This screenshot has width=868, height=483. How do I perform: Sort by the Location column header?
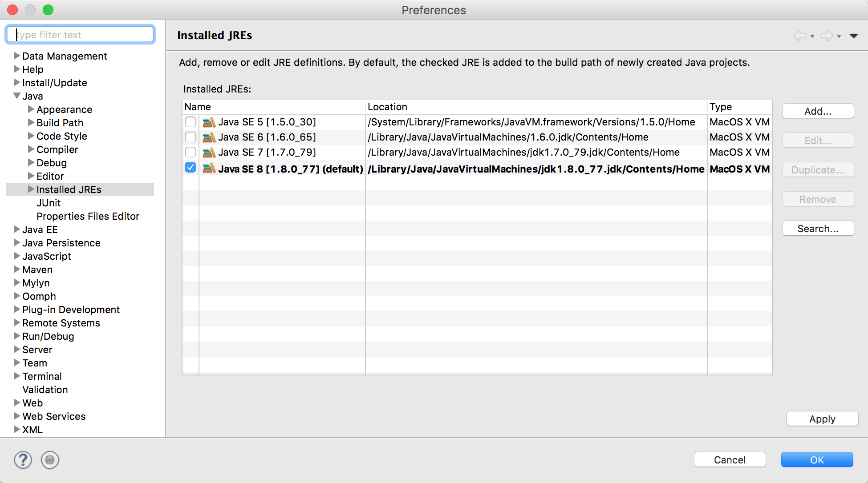click(536, 107)
